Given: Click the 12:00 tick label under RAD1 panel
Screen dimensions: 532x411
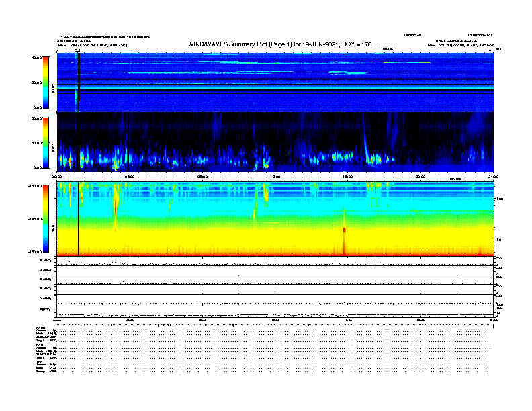Looking at the screenshot, I should 275,177.
